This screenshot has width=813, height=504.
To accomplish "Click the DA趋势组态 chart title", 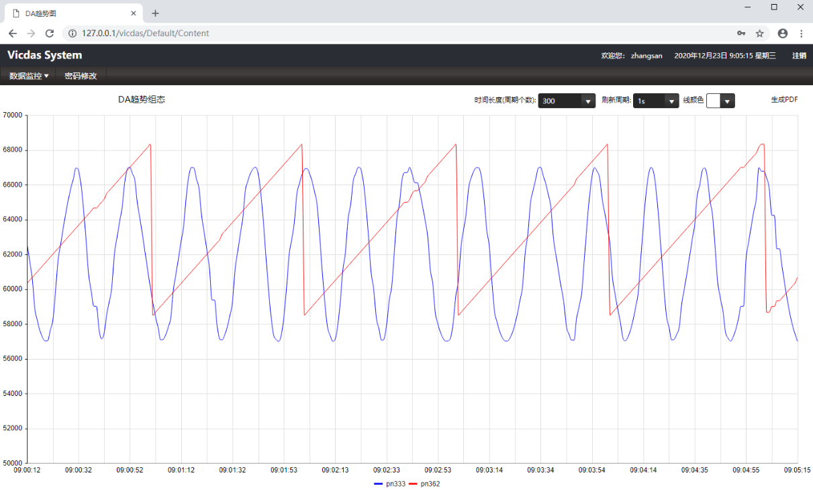I will point(142,99).
